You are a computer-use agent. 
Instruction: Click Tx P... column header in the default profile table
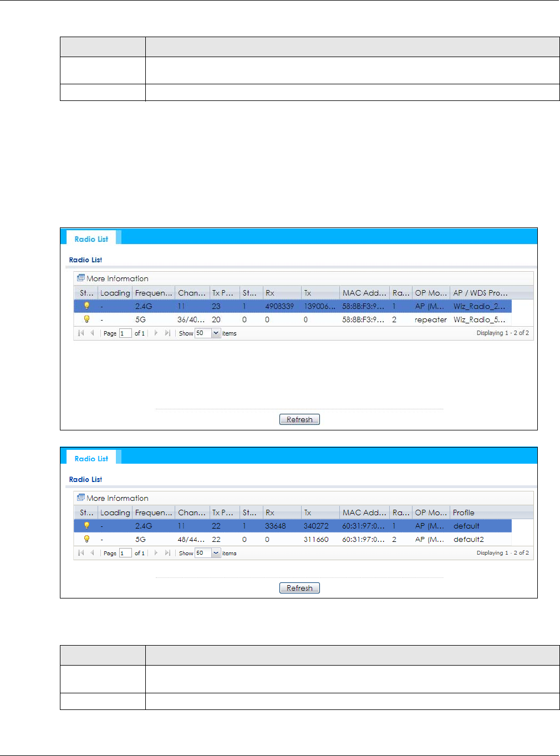pyautogui.click(x=224, y=513)
